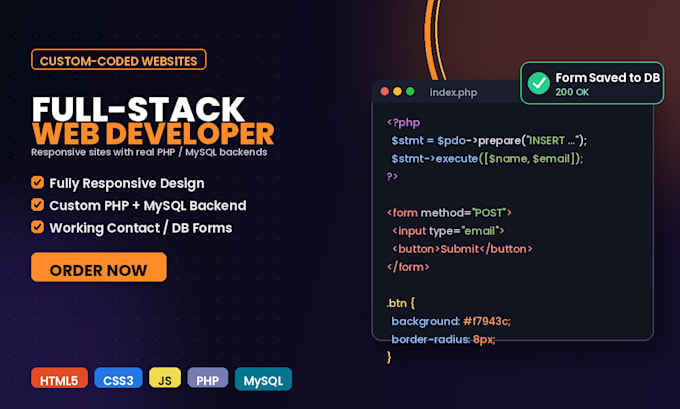Click the FULL-STACK heading
The width and height of the screenshot is (680, 409).
[x=138, y=109]
